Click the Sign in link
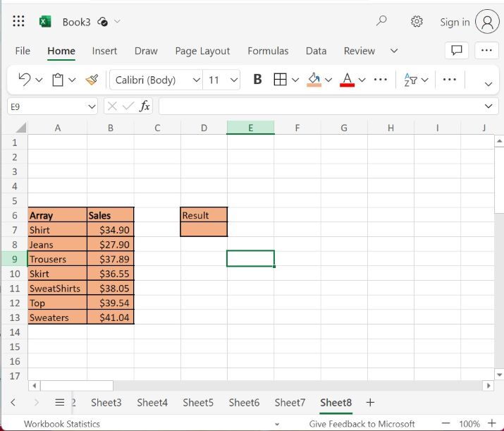Image resolution: width=504 pixels, height=431 pixels. click(455, 22)
